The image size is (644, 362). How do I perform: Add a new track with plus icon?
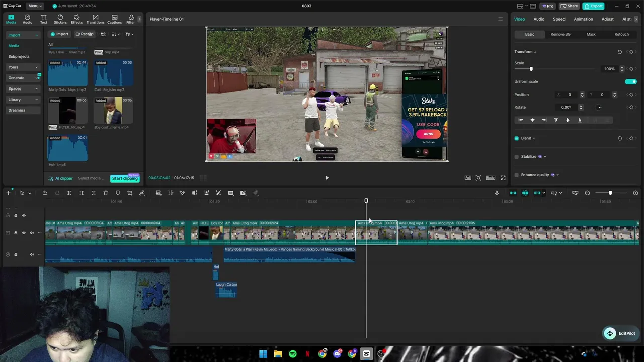coord(8,193)
